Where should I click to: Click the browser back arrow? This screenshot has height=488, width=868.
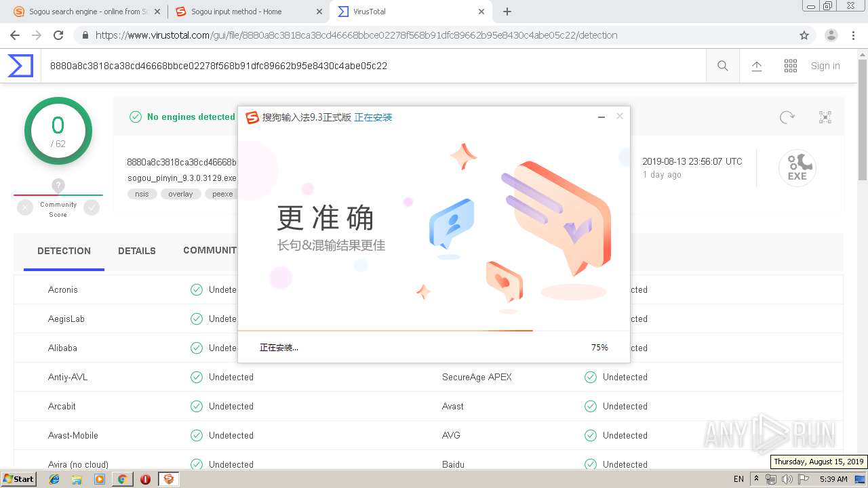point(15,35)
